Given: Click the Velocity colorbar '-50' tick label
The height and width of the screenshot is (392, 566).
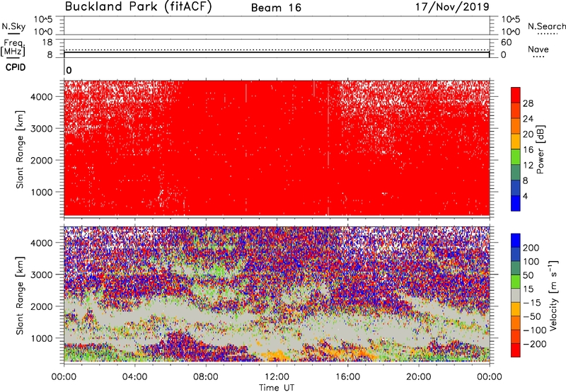Looking at the screenshot, I should (x=532, y=316).
